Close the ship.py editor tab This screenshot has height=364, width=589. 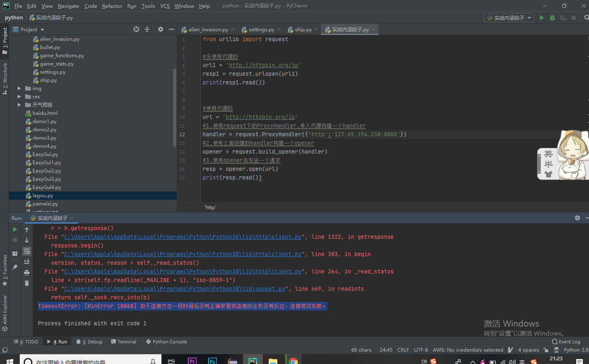point(316,29)
